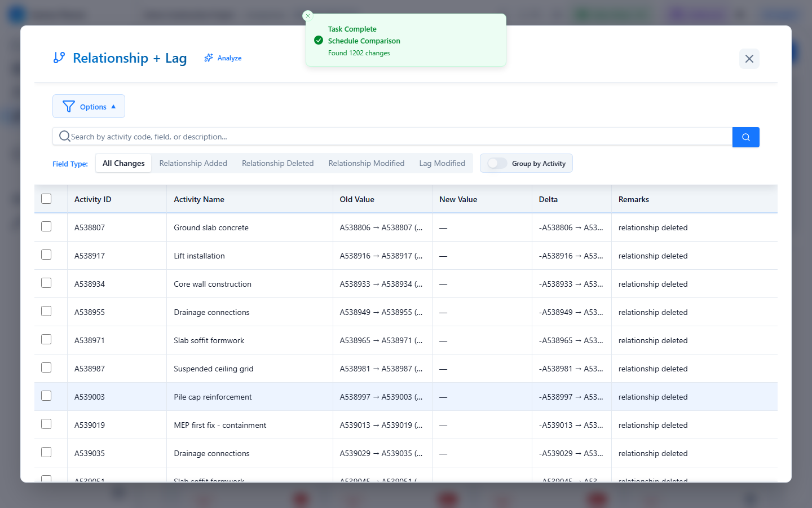Click the Pile cap reinforcement activity name

pyautogui.click(x=213, y=397)
